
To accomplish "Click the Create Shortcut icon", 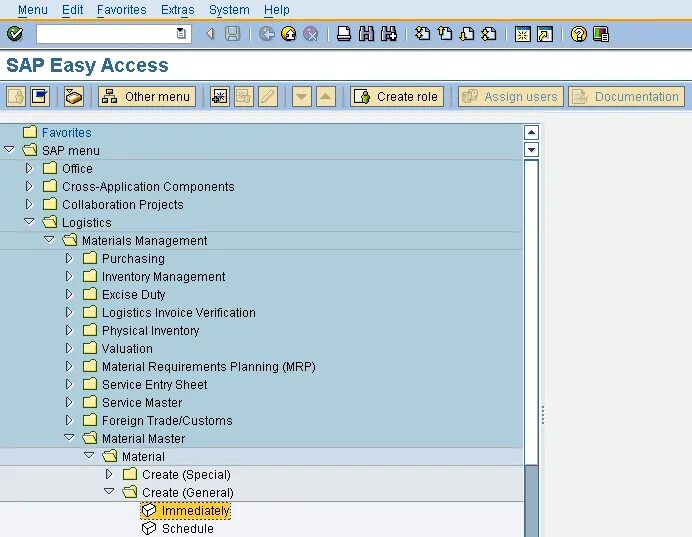I will pyautogui.click(x=545, y=34).
